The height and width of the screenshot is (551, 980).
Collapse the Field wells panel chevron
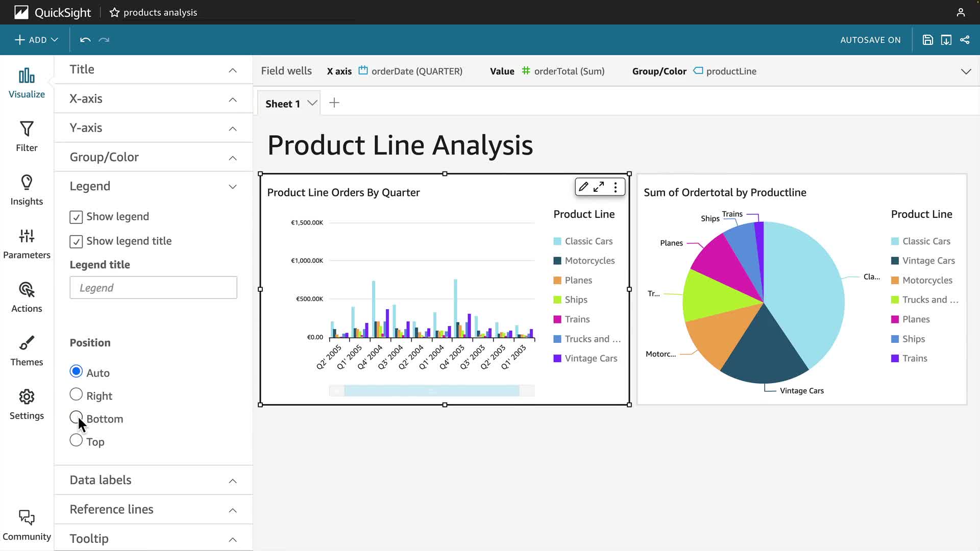click(x=966, y=71)
